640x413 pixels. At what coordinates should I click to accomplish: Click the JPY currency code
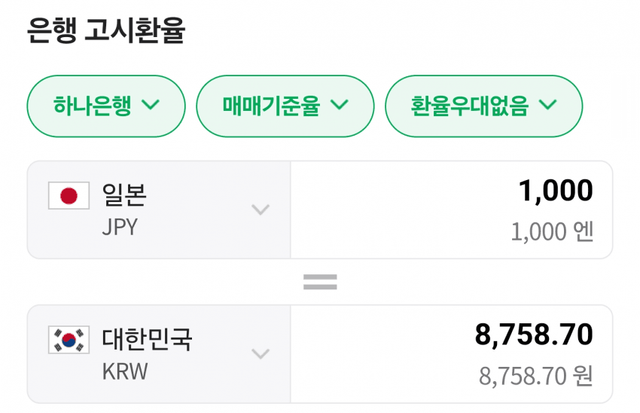[x=120, y=226]
